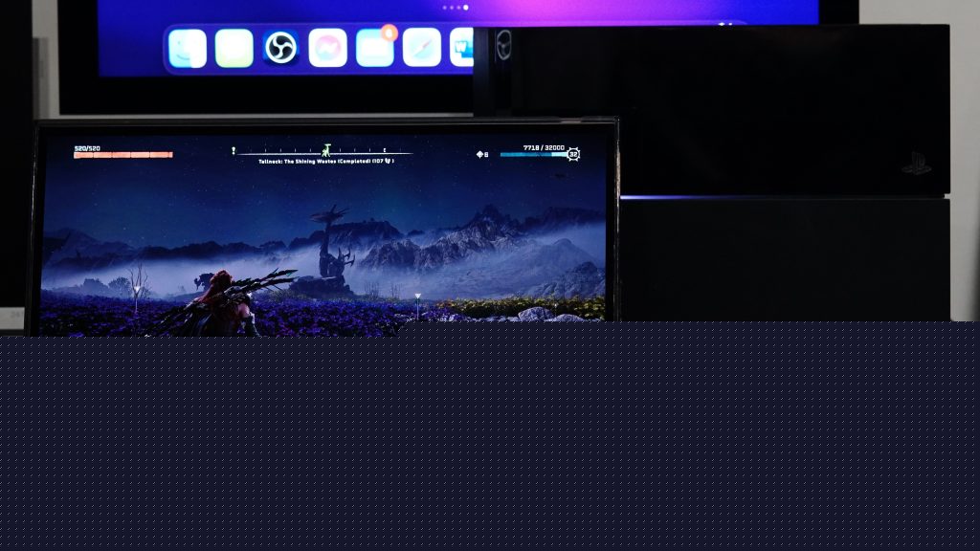
Task: Click the PlayStation logo on the console
Action: 916,165
